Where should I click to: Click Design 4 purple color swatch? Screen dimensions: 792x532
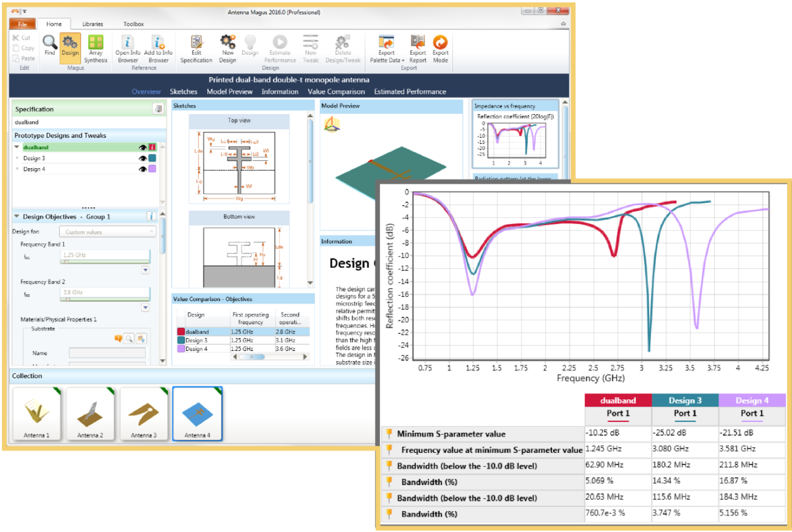pyautogui.click(x=152, y=169)
